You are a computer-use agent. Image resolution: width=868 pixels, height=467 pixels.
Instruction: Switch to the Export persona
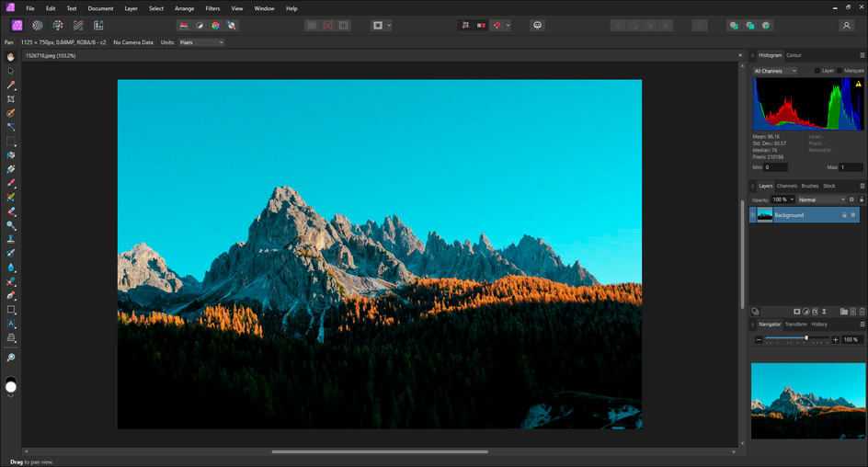click(98, 26)
